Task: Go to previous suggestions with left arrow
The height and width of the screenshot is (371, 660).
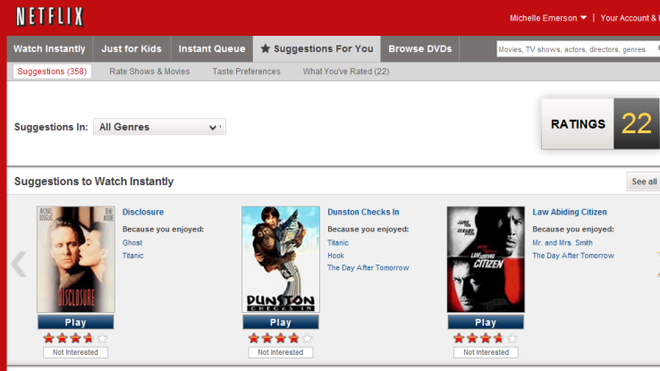Action: (19, 264)
